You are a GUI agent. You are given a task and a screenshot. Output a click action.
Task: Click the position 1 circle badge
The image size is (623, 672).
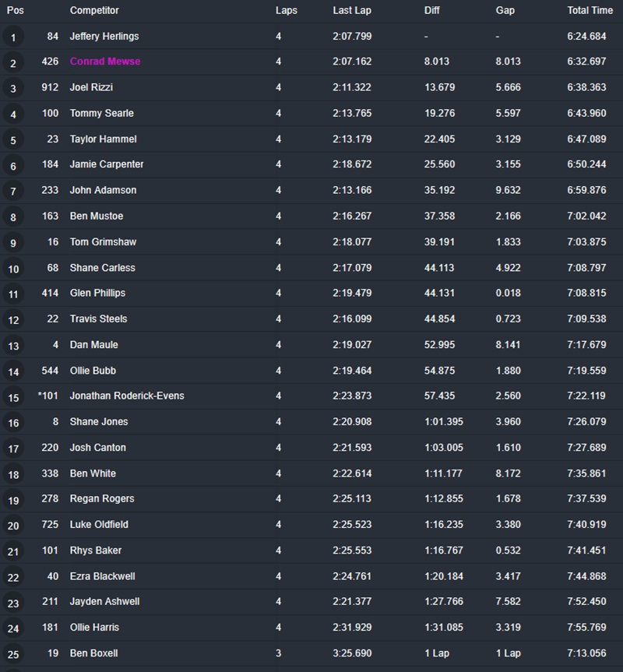[13, 37]
